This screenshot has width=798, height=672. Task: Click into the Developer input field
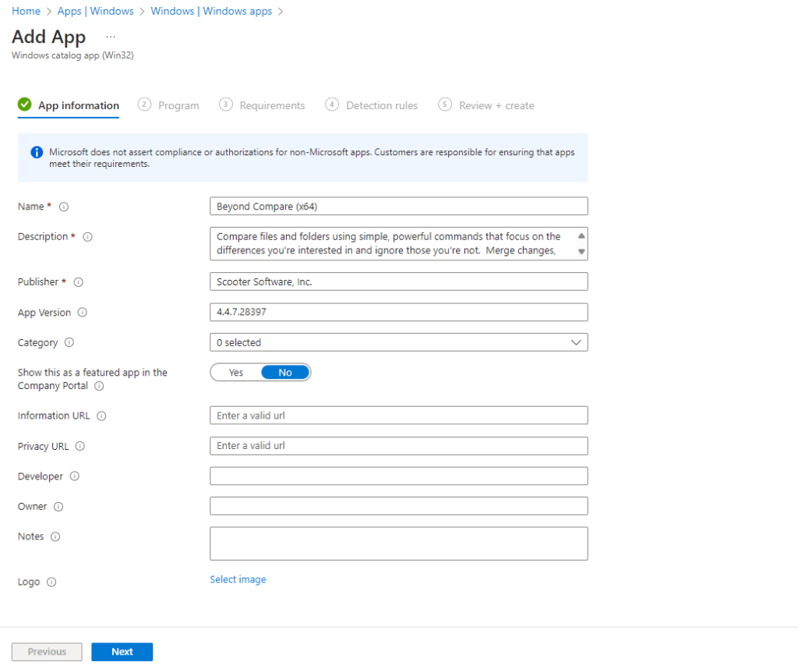tap(398, 476)
